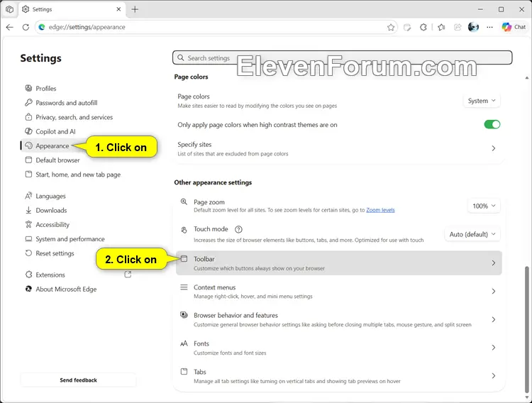Open the profile avatar menu
The width and height of the screenshot is (532, 403).
[473, 27]
